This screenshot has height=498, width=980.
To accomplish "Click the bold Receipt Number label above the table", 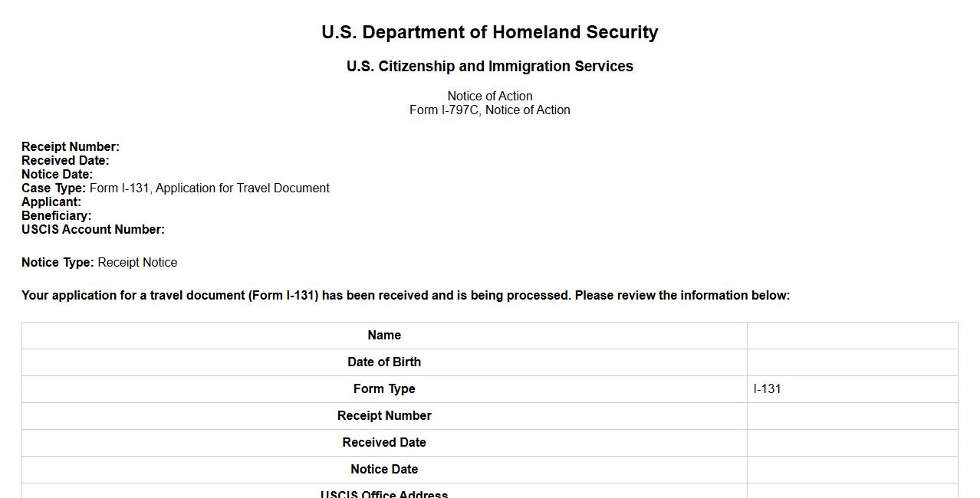I will coord(71,147).
